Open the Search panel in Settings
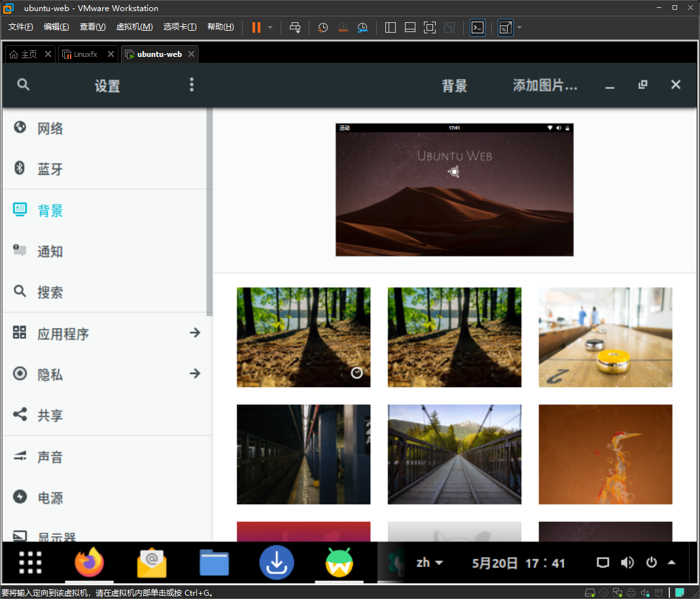This screenshot has width=700, height=599. [49, 292]
